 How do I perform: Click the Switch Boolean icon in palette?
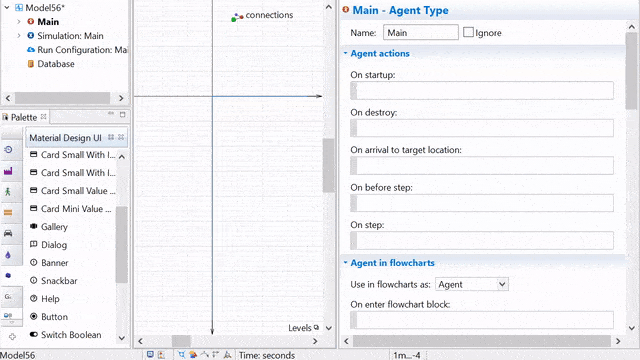[34, 334]
